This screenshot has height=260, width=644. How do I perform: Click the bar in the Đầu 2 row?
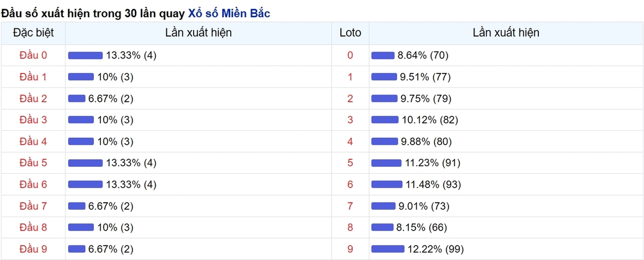point(77,98)
